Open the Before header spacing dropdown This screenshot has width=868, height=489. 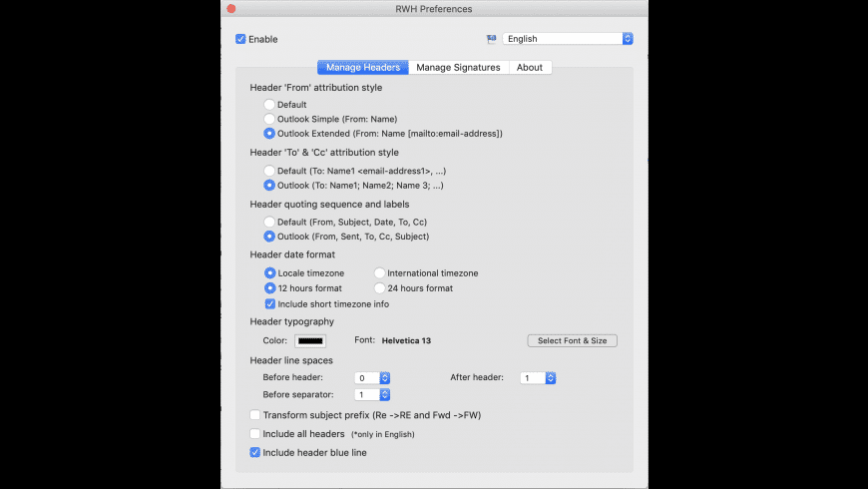tap(372, 377)
